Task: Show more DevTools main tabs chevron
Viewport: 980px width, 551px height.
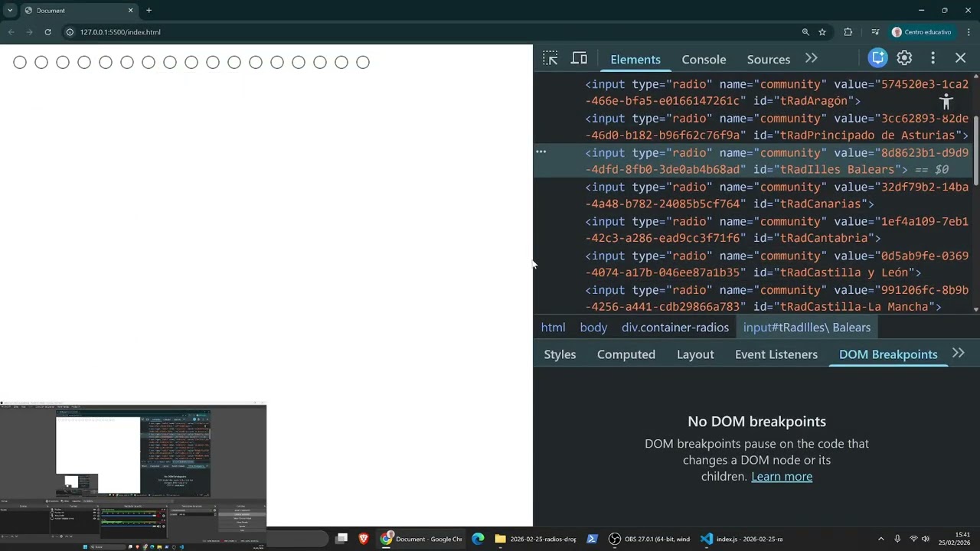Action: tap(812, 59)
